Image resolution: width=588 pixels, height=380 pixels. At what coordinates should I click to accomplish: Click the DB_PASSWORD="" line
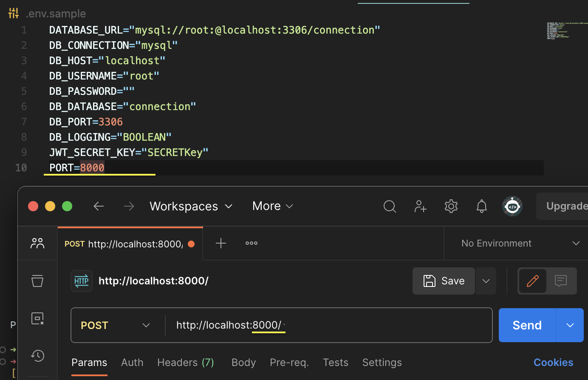tap(92, 91)
